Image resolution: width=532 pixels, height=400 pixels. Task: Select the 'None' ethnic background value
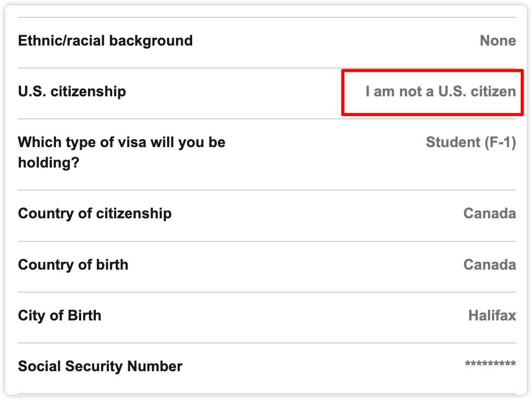(x=498, y=41)
